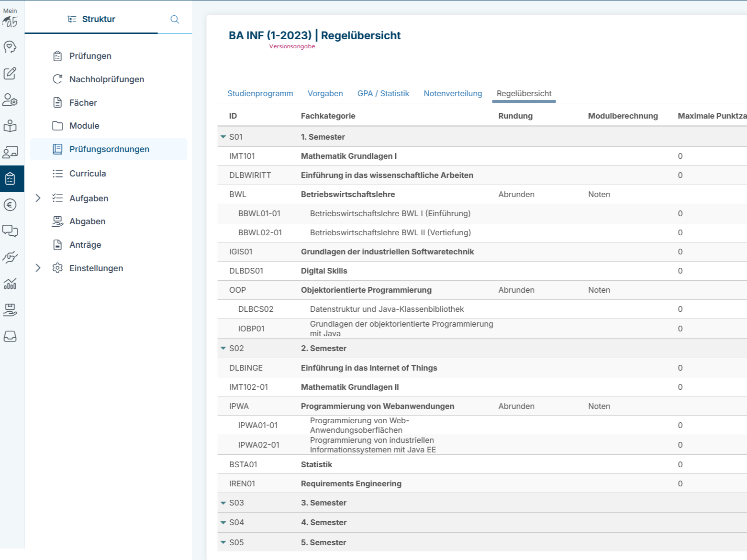Open the head-with-heart sidebar icon
Screen dimensions: 747x560
11,47
